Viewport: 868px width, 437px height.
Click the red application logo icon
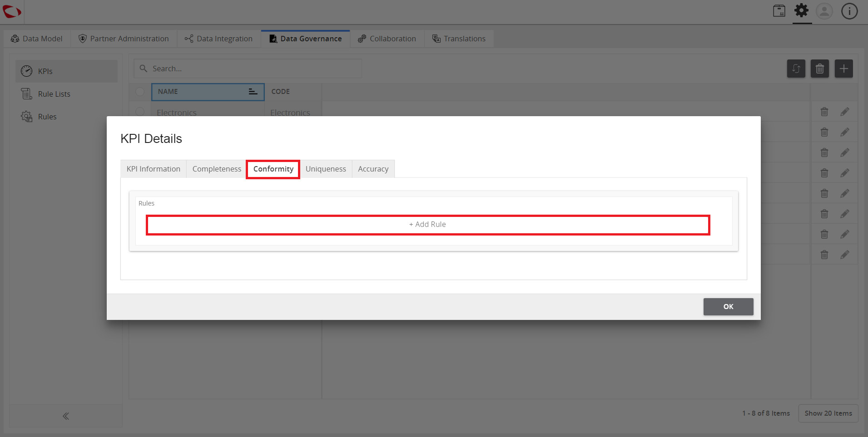click(12, 11)
